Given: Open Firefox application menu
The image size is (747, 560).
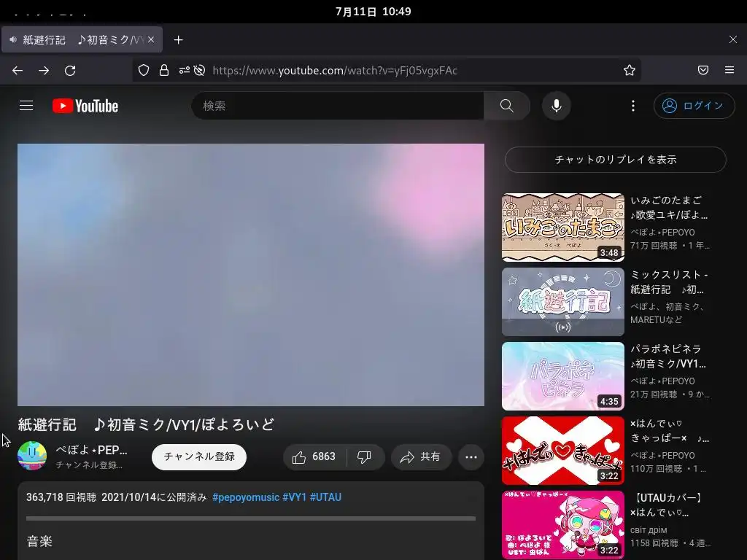Looking at the screenshot, I should (729, 71).
